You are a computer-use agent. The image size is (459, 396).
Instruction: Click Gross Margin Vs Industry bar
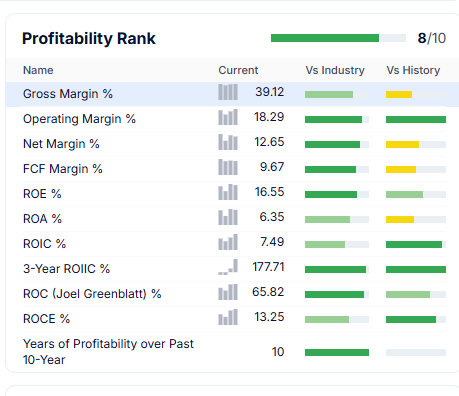click(337, 94)
